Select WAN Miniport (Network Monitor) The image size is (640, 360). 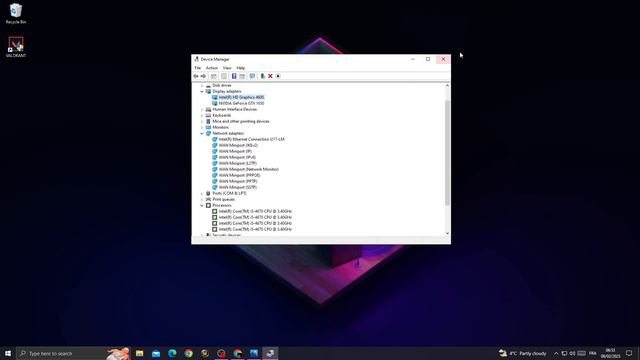click(249, 169)
